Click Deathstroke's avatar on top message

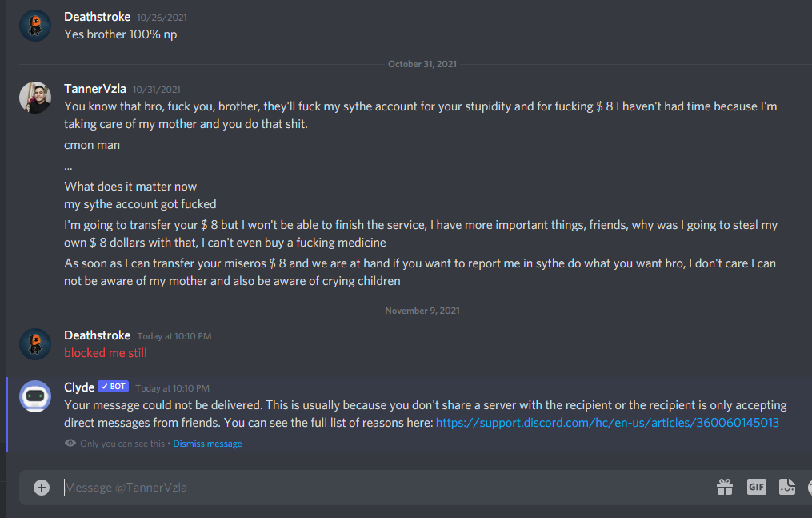pos(35,26)
